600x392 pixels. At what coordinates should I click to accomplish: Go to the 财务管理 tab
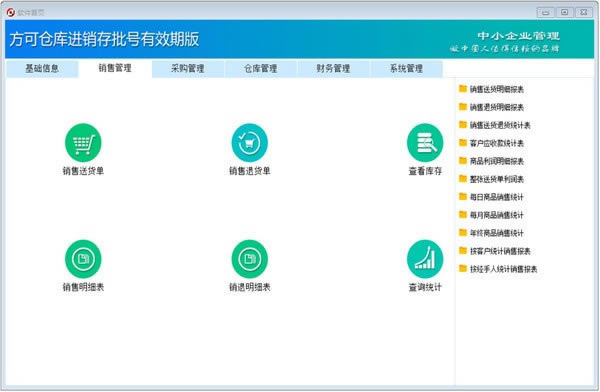pos(333,69)
